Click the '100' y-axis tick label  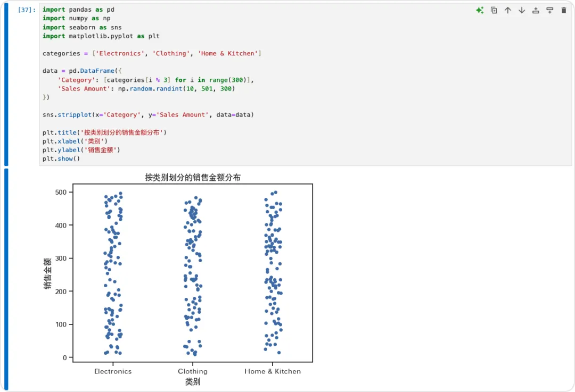(x=61, y=324)
